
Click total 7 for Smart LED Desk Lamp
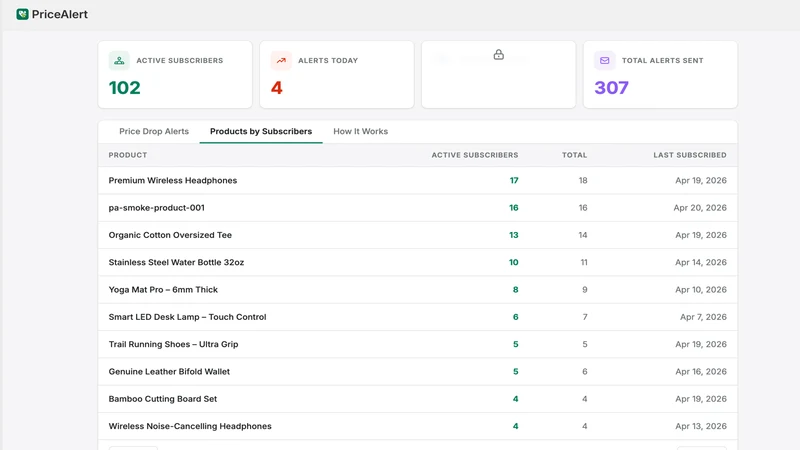(x=585, y=317)
